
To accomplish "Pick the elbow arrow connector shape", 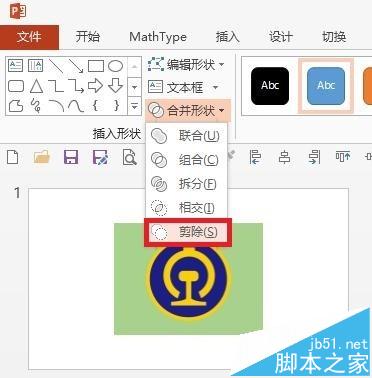I will (x=76, y=86).
